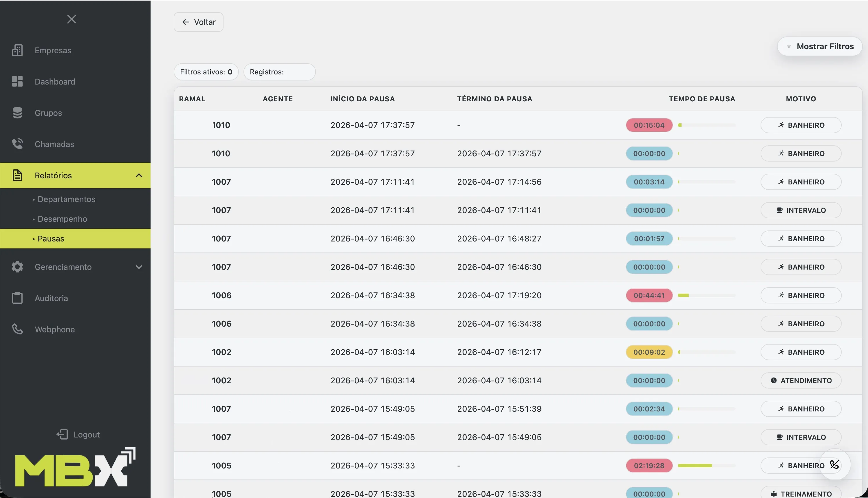Collapse the Relatórios menu chevron
This screenshot has width=868, height=498.
pyautogui.click(x=138, y=175)
